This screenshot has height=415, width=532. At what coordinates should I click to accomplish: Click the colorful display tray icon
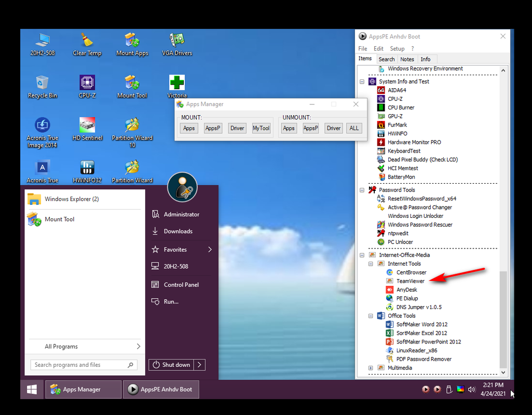(460, 389)
